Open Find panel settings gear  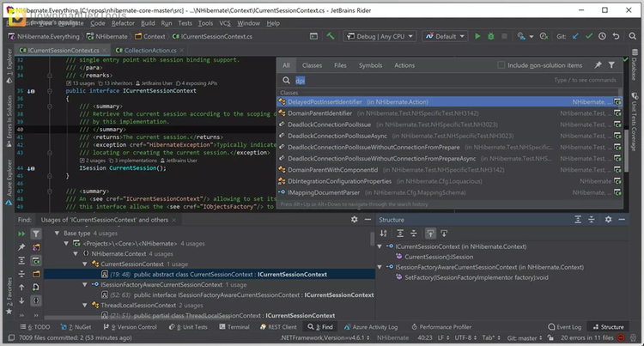(x=355, y=220)
